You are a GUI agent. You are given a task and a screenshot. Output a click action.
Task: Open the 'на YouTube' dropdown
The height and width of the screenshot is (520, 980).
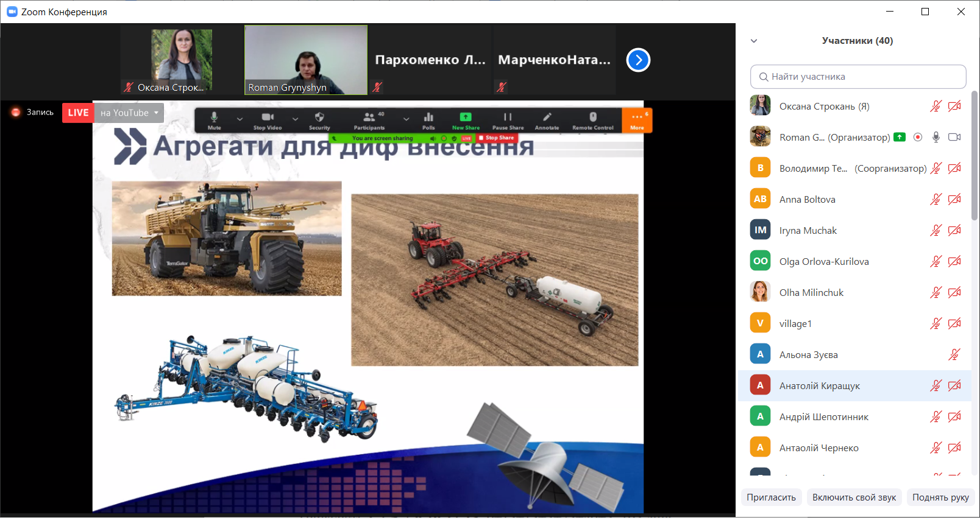click(x=129, y=113)
